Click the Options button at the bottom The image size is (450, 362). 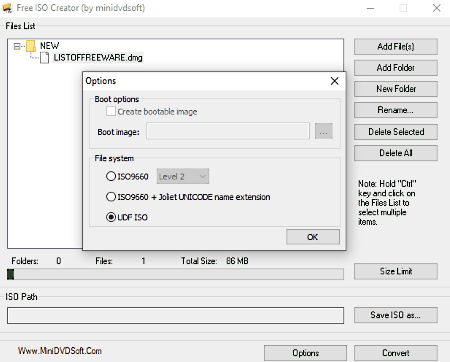305,353
